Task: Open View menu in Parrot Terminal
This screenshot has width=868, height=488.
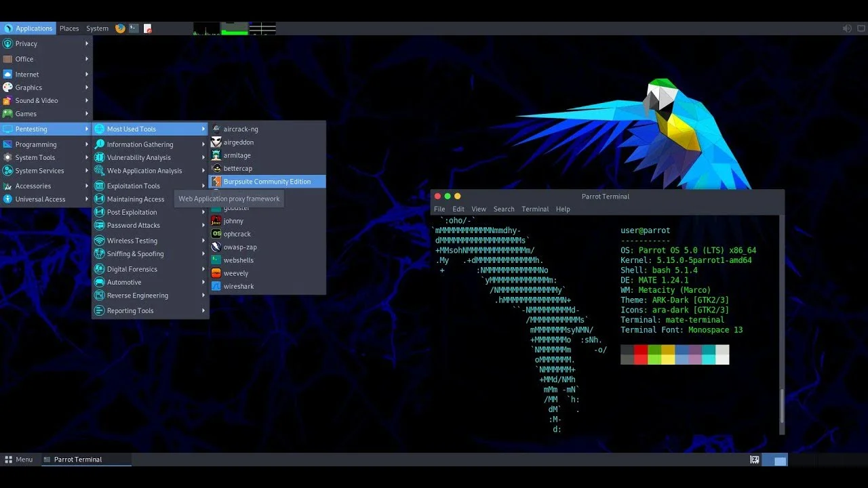Action: (x=479, y=209)
